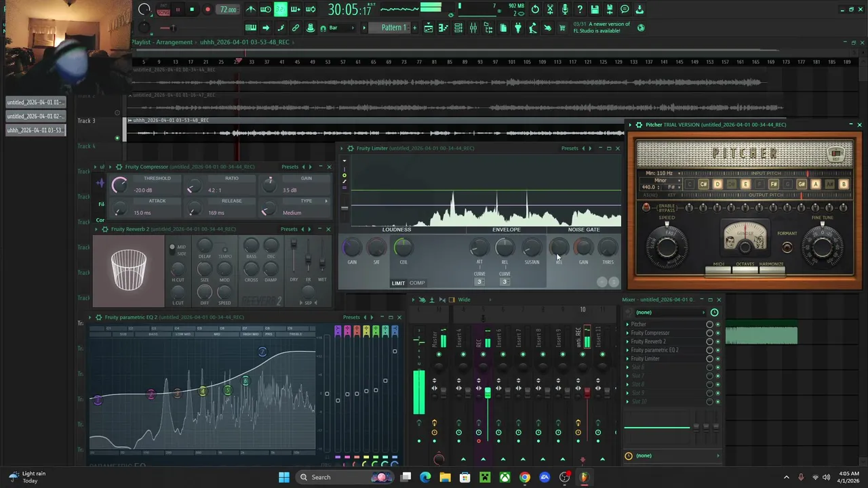Screen dimensions: 868x488
Task: Click the help question mark icon
Action: click(580, 9)
